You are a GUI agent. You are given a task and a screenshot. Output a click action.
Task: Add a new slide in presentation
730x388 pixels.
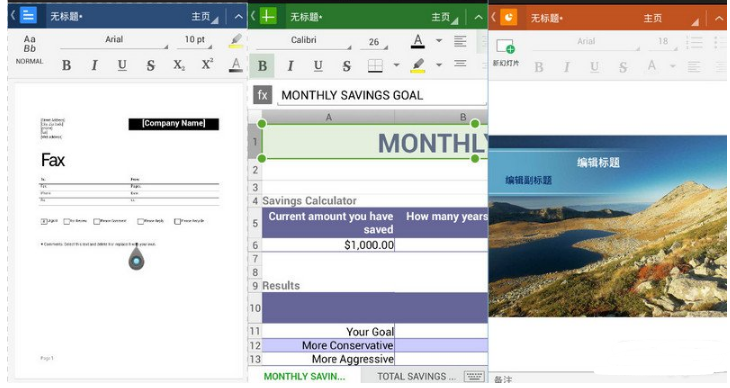point(506,52)
